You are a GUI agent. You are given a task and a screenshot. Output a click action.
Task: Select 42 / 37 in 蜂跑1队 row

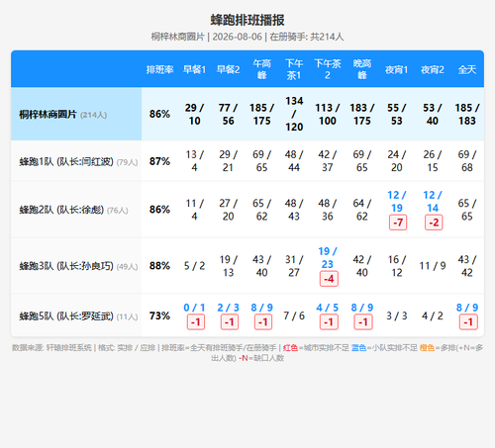328,161
